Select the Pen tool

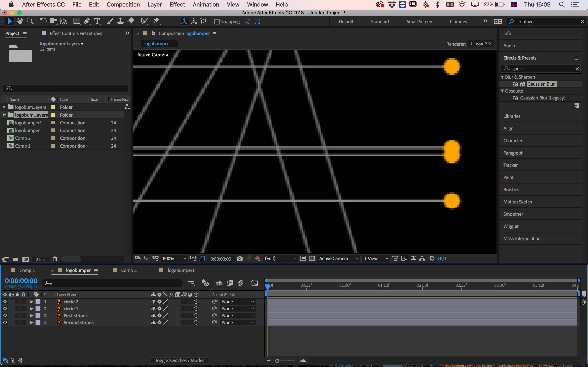(x=87, y=21)
